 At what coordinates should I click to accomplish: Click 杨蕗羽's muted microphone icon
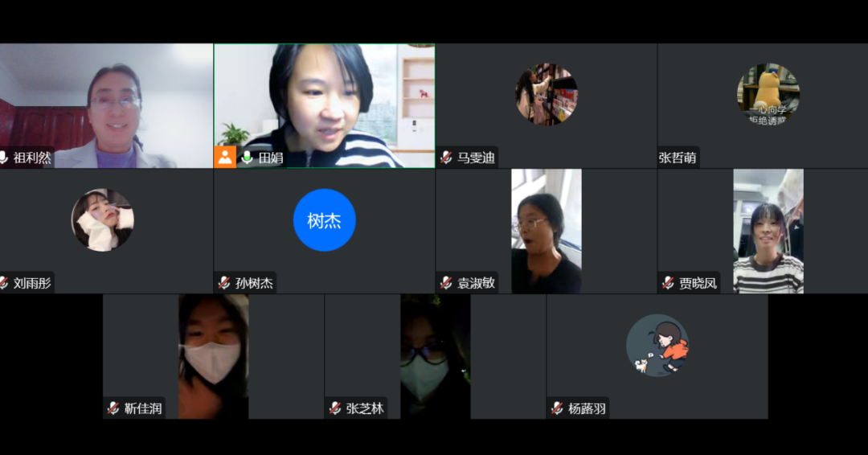[557, 408]
